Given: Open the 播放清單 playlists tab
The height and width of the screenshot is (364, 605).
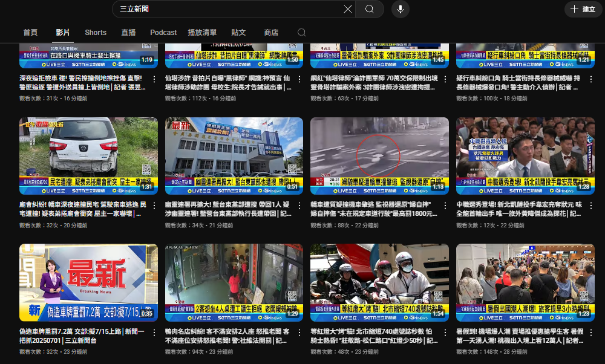Looking at the screenshot, I should click(x=202, y=33).
